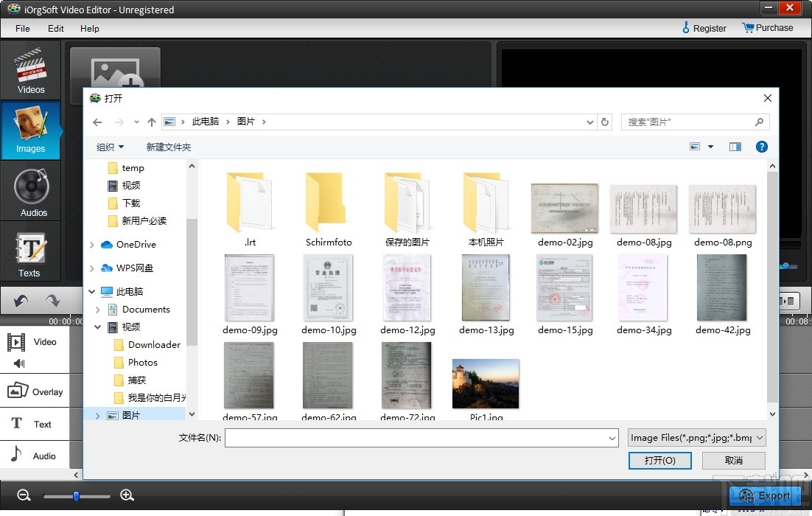Zoom out the timeline with the magnifier icon
The image size is (812, 516).
[24, 495]
